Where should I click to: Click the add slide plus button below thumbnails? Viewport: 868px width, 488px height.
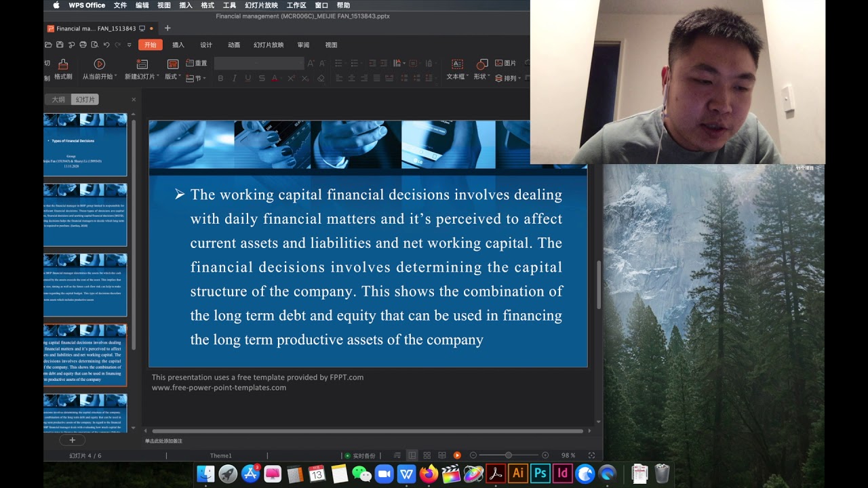coord(73,440)
